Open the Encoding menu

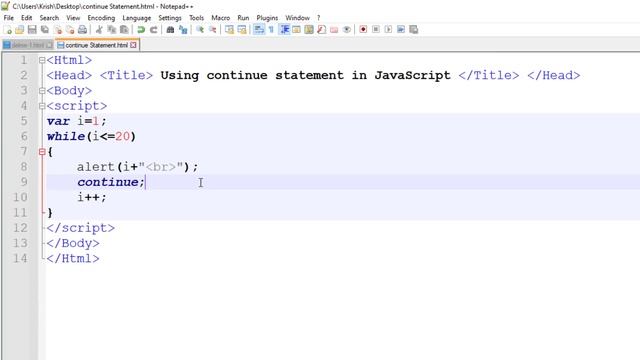click(x=101, y=18)
